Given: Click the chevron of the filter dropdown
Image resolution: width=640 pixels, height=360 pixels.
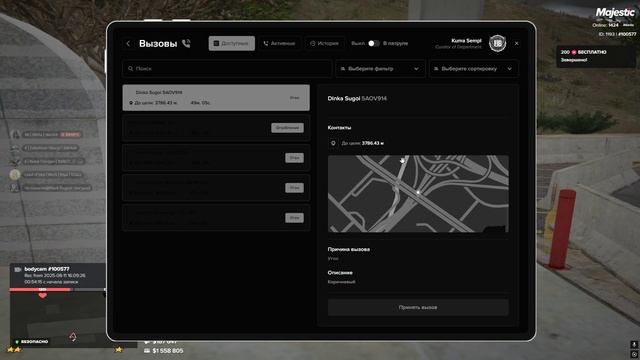Looking at the screenshot, I should (416, 69).
